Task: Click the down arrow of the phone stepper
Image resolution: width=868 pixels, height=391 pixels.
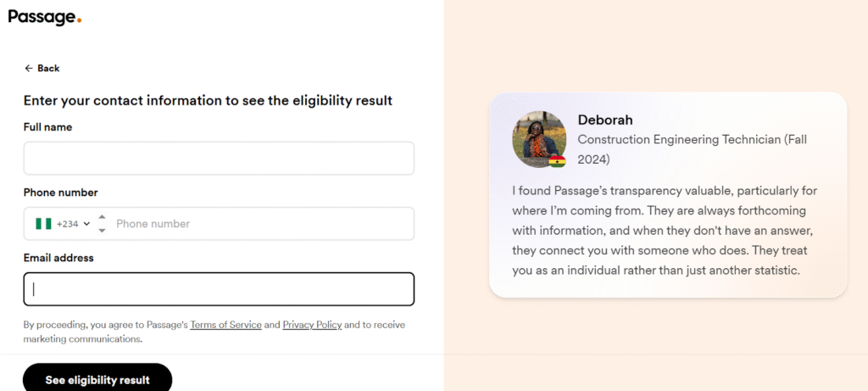Action: pos(102,230)
